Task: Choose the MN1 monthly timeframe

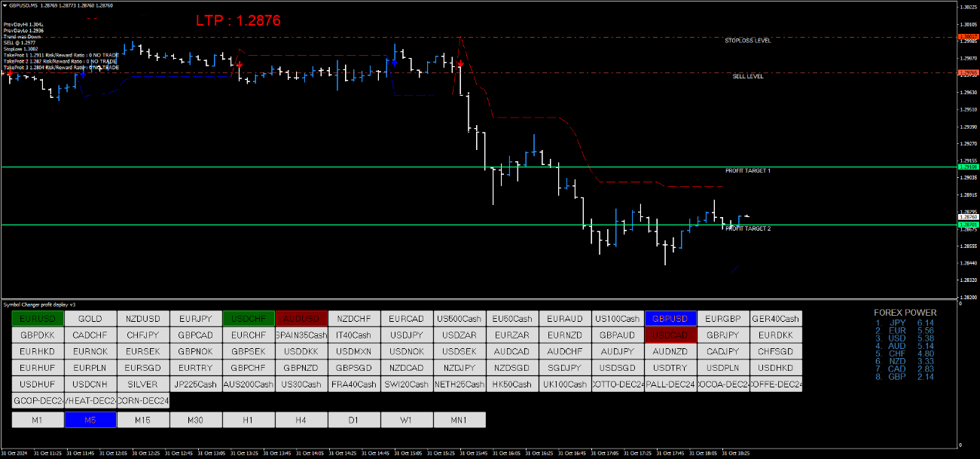Action: pos(459,420)
